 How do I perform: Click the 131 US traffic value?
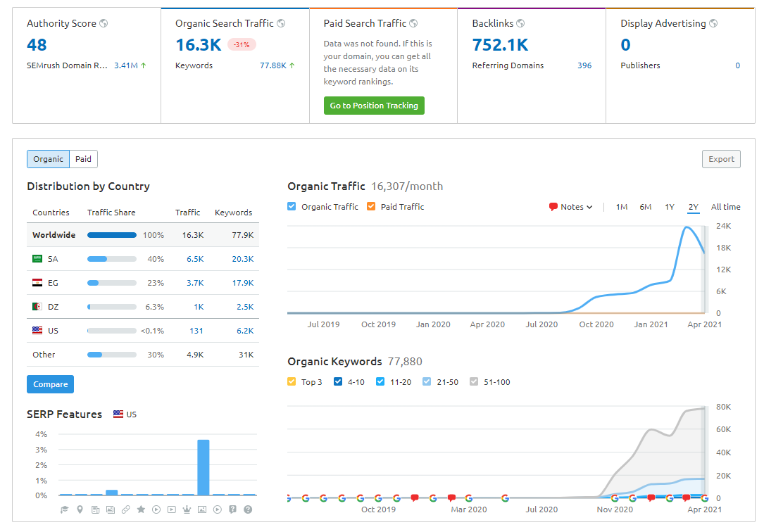click(x=196, y=330)
